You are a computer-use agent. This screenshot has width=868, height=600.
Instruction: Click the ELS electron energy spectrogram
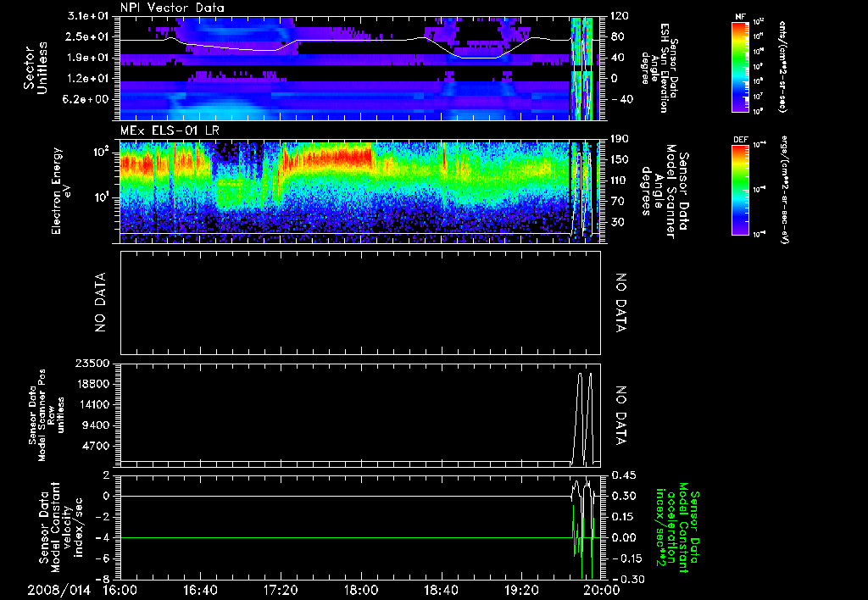point(360,192)
